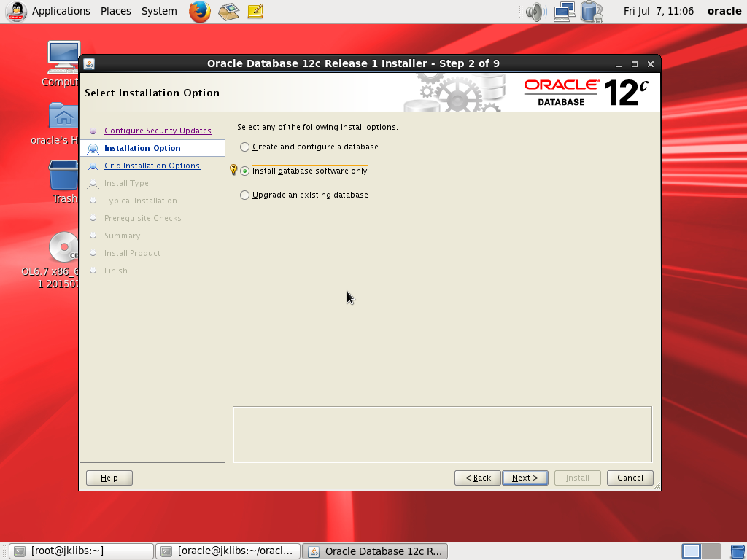Close the installer window
The image size is (747, 560).
(651, 64)
